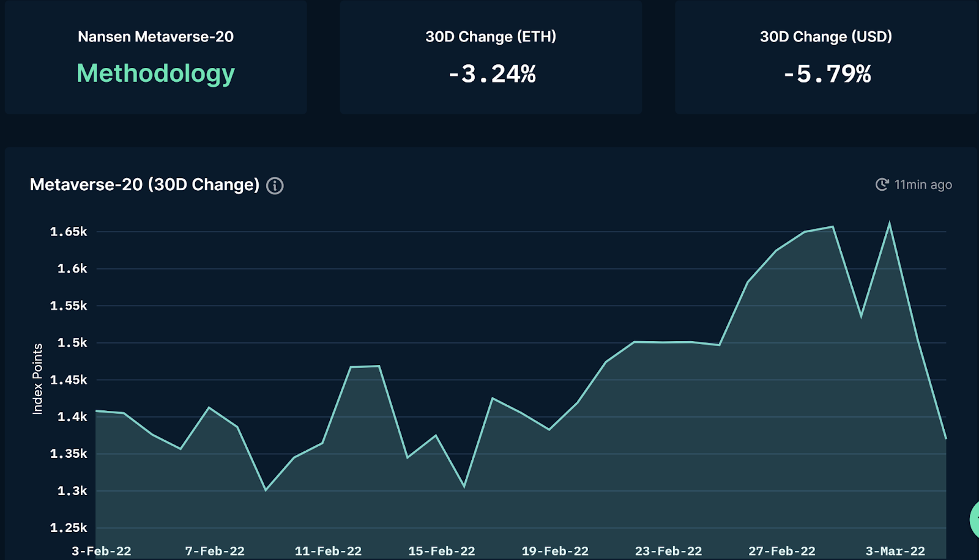
Task: Click the 1.5k y-axis label
Action: click(x=72, y=343)
